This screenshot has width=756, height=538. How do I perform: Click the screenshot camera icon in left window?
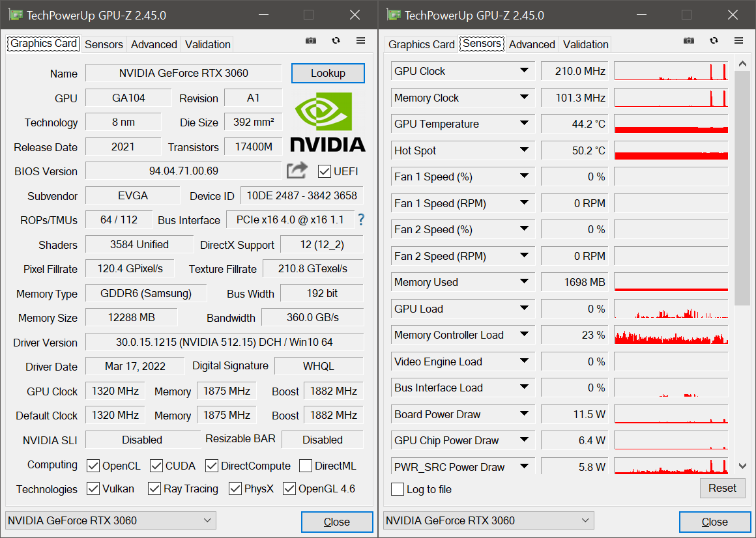[311, 41]
